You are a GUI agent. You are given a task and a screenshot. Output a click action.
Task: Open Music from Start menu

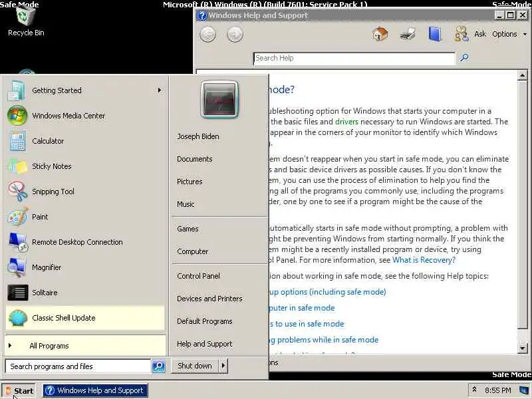(x=186, y=204)
